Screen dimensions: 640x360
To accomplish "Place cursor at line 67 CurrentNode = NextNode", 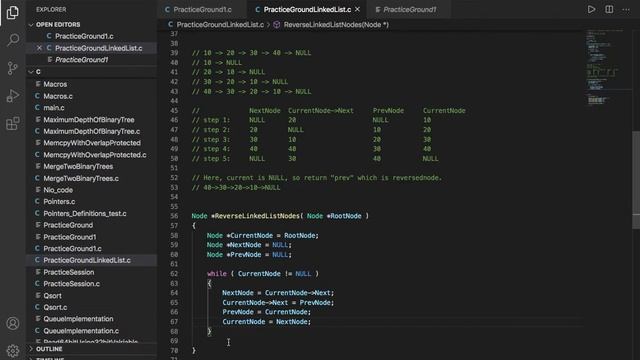I will 266,322.
